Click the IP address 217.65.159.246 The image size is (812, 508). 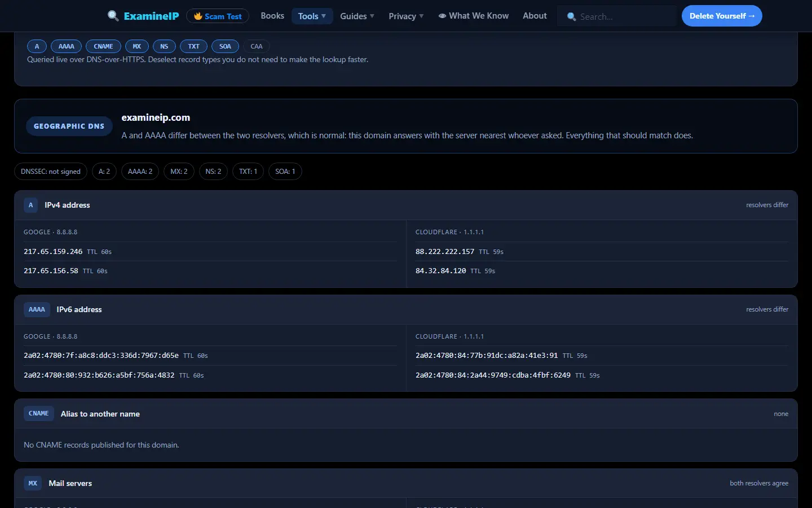53,252
